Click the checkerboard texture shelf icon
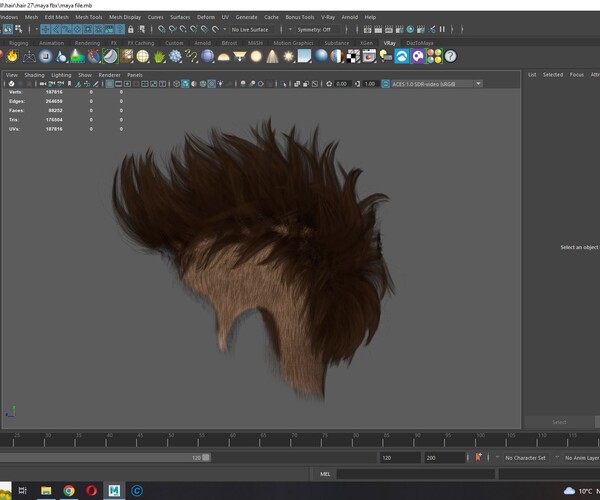600x500 pixels. [x=353, y=57]
